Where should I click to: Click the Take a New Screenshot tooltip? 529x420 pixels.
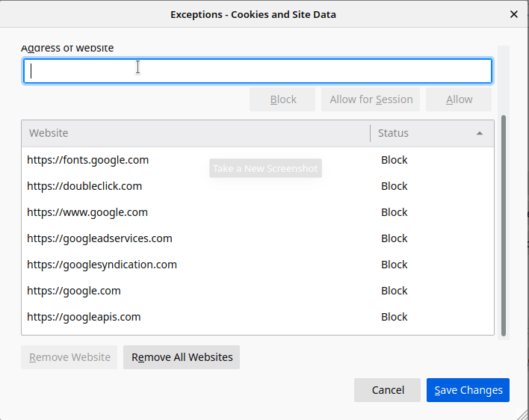(x=265, y=168)
